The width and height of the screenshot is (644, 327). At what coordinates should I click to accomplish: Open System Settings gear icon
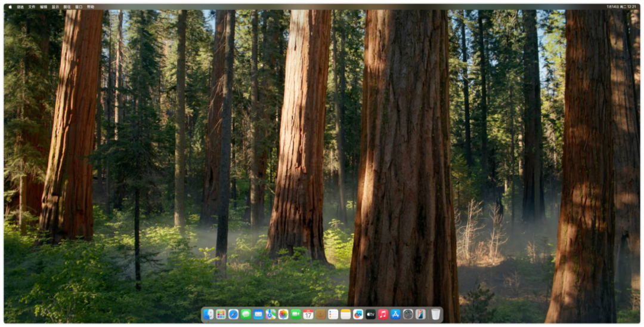pos(408,314)
